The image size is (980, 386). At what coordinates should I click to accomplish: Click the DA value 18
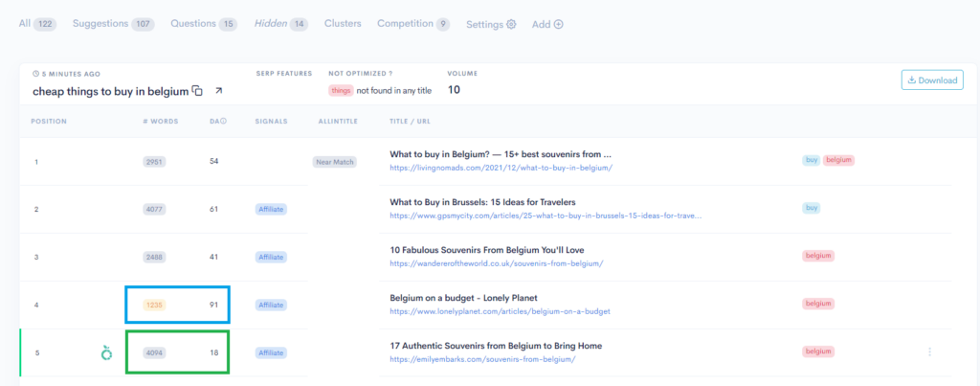tap(213, 352)
